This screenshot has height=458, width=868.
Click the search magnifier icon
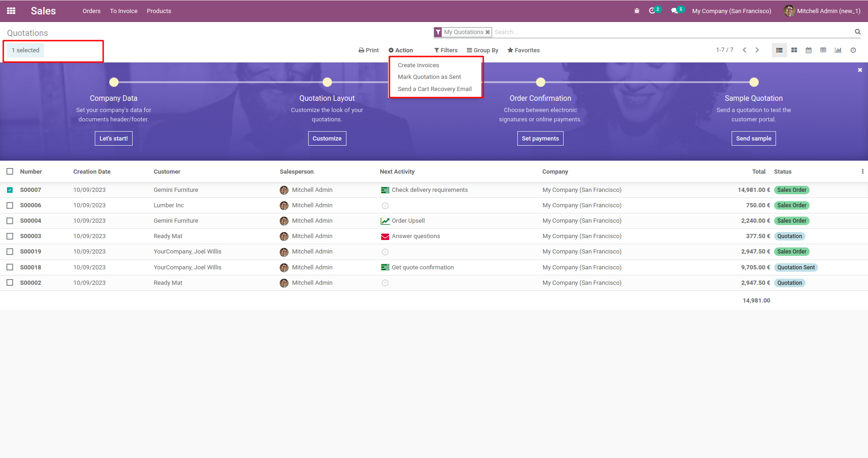(858, 32)
